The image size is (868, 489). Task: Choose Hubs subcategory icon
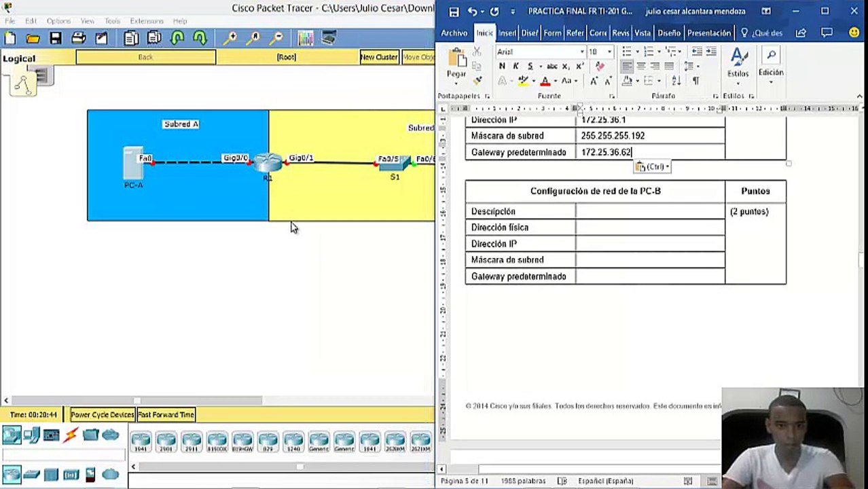[x=51, y=474]
